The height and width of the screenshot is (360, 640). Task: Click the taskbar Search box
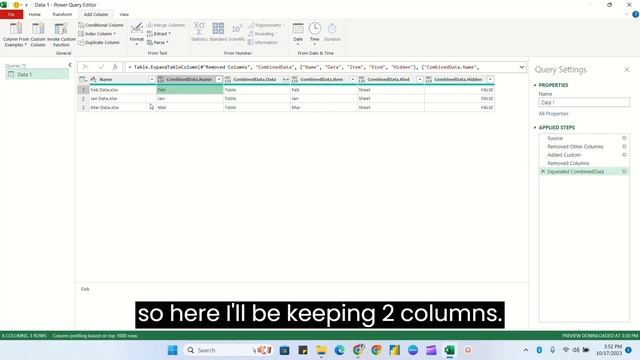point(229,350)
